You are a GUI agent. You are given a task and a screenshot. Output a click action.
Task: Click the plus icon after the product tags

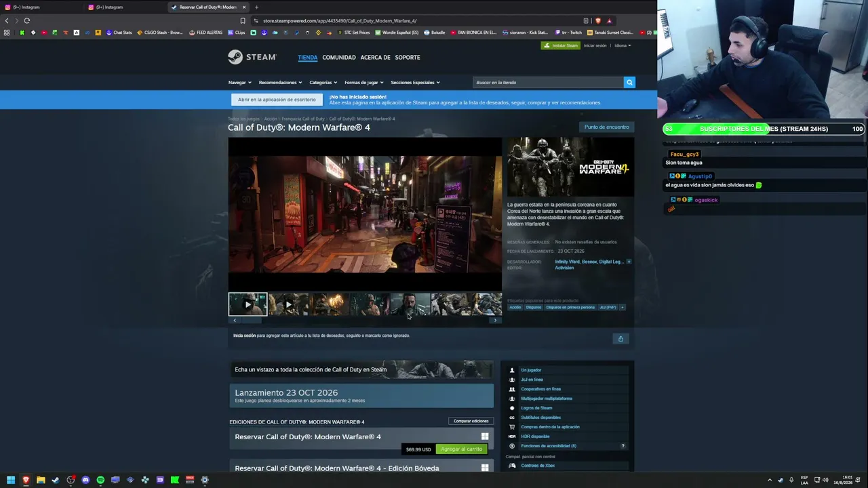click(623, 307)
